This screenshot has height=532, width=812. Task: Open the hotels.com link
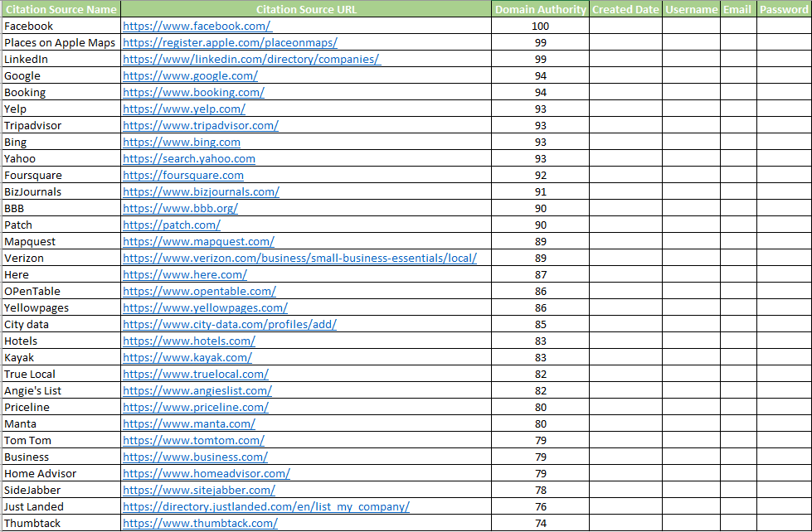tap(189, 341)
